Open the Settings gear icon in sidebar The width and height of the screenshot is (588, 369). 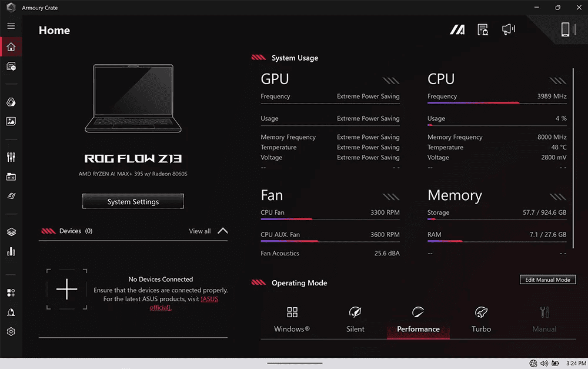[11, 331]
